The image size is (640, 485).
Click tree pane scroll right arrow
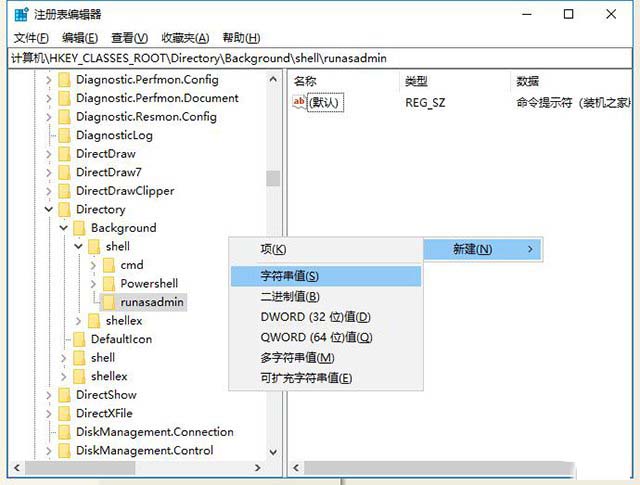pos(258,468)
